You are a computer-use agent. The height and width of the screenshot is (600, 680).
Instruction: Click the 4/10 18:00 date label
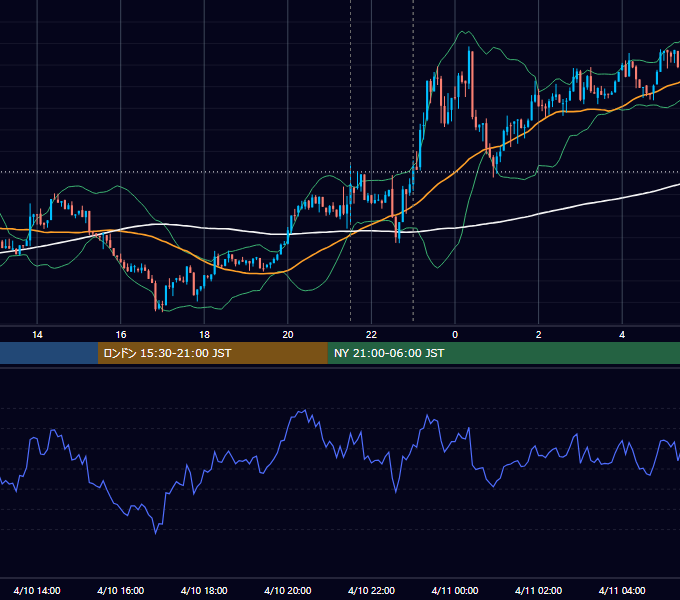point(204,590)
